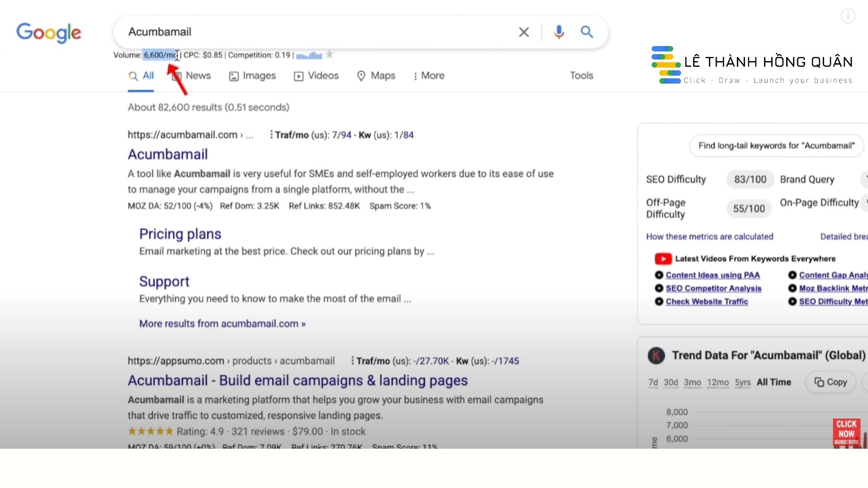Open three-dot menu beside appsumo Traf/mo

point(352,361)
